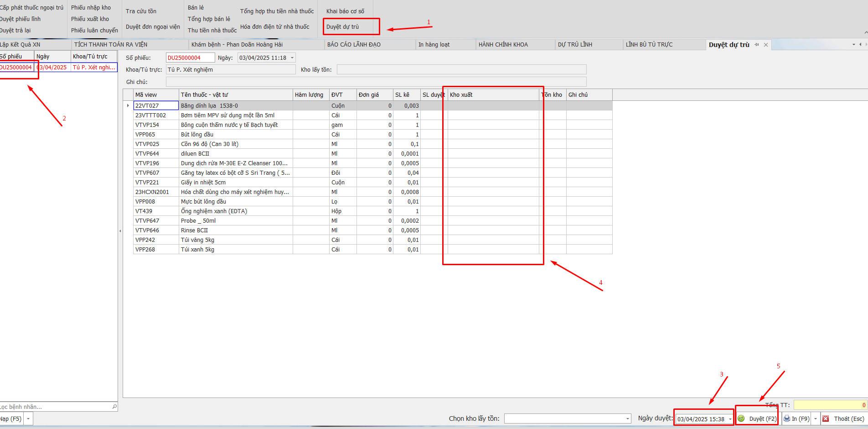Viewport: 868px width, 429px height.
Task: Click the magnifier icon in patient filter box
Action: (114, 407)
